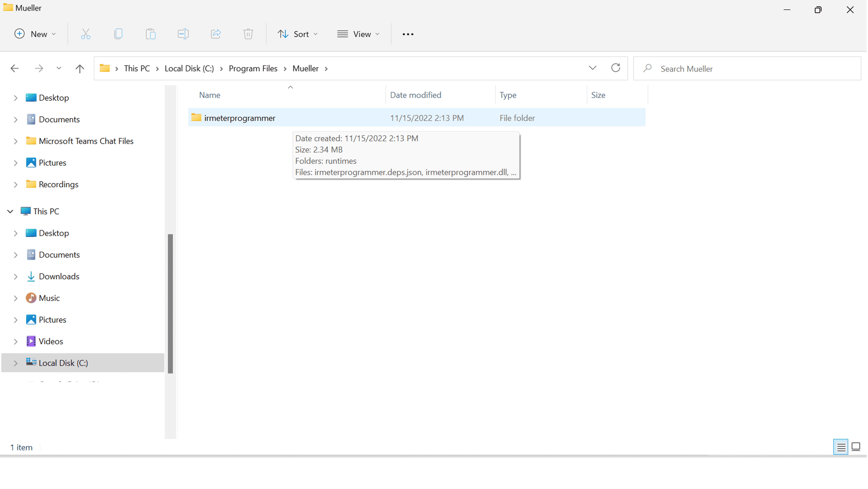Open Microsoft Teams Chat Files in sidebar

(x=86, y=141)
